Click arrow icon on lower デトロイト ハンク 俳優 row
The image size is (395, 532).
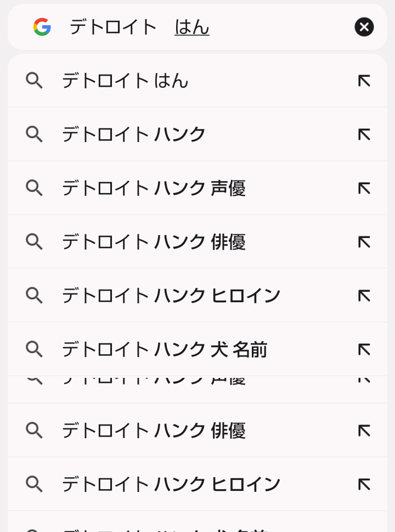coord(364,431)
